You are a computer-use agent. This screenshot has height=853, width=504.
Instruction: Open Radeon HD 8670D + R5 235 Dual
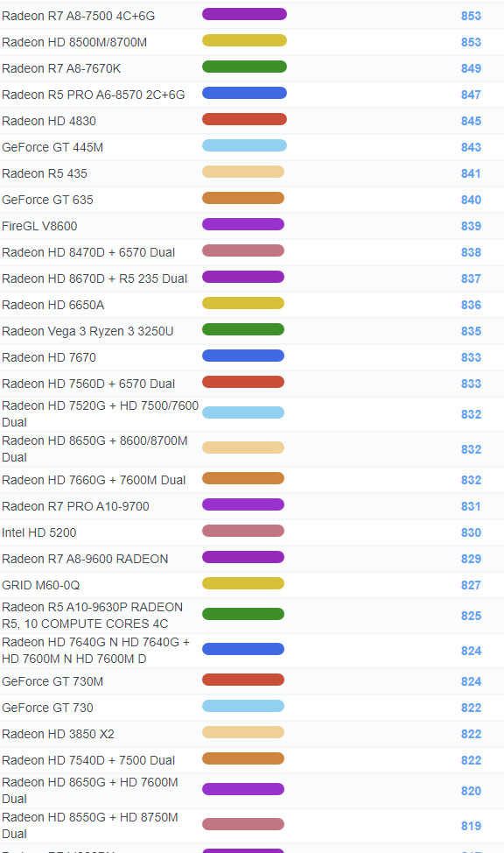94,278
